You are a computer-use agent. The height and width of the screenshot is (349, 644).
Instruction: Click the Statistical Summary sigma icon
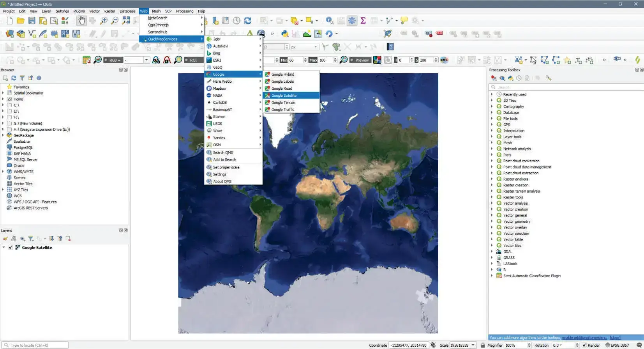(363, 21)
